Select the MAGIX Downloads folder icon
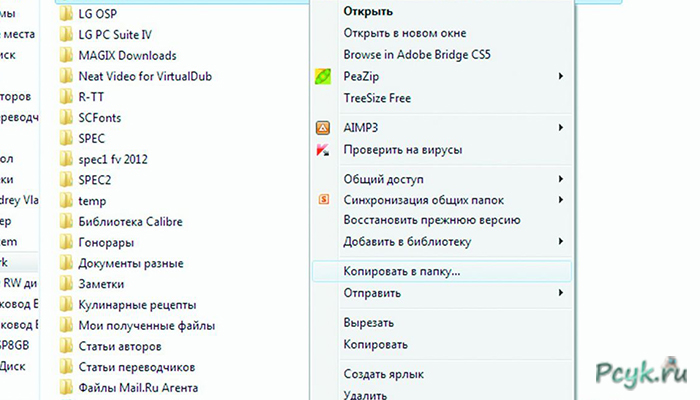The width and height of the screenshot is (700, 400). (x=66, y=55)
